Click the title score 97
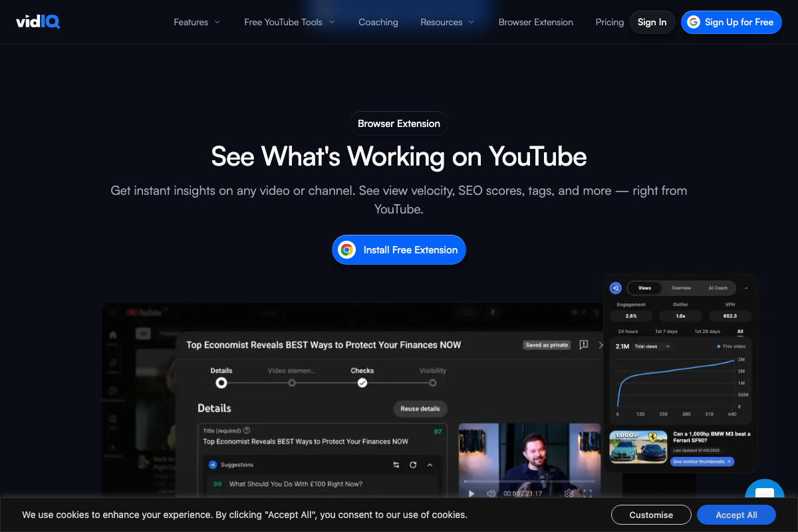798x532 pixels. pos(438,432)
